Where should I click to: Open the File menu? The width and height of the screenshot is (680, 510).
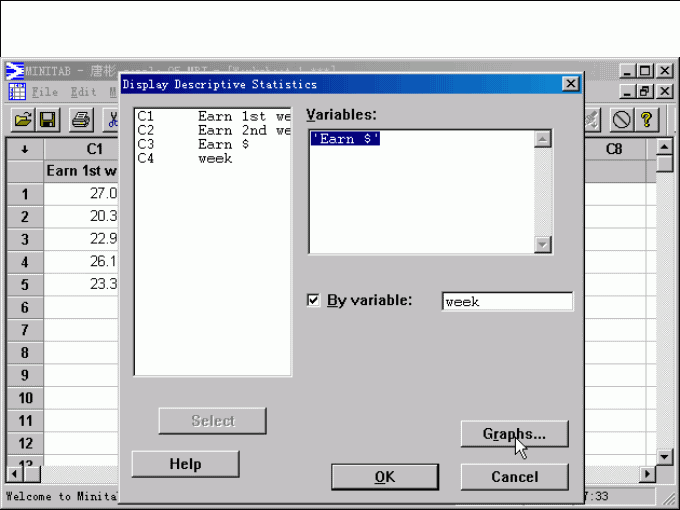point(45,92)
